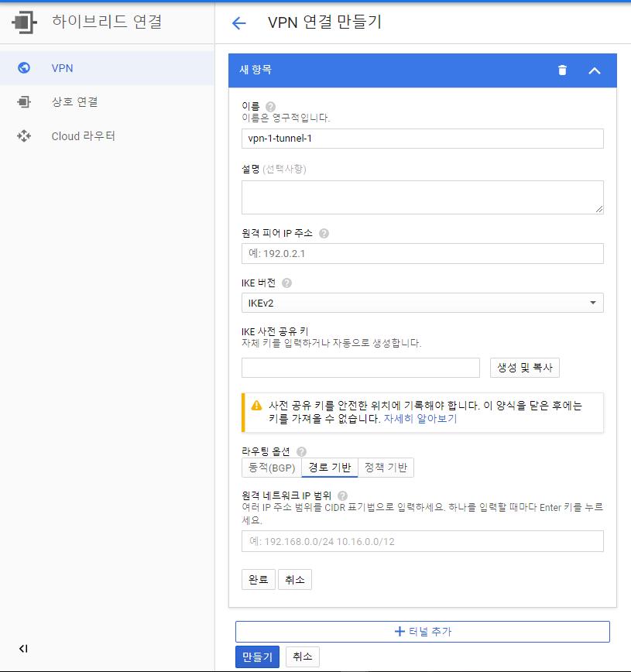Click 생성 및 복사 for pre-shared key
Image resolution: width=631 pixels, height=672 pixels.
pyautogui.click(x=524, y=368)
